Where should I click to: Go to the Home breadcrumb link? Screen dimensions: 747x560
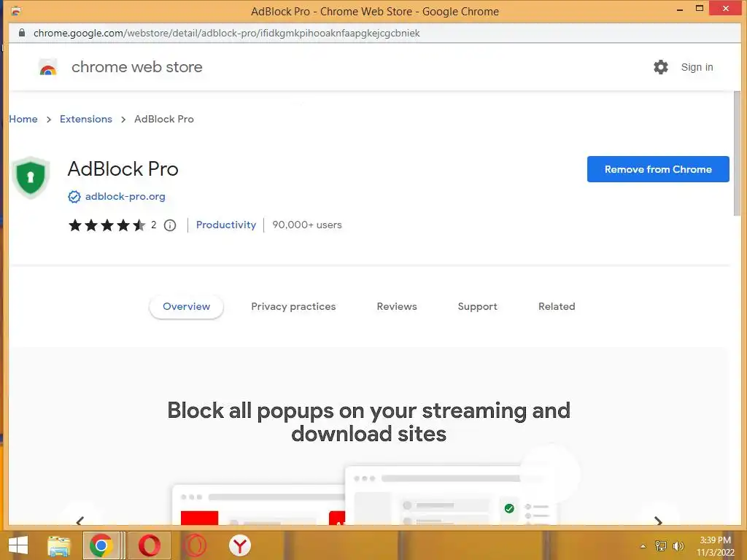[x=23, y=119]
